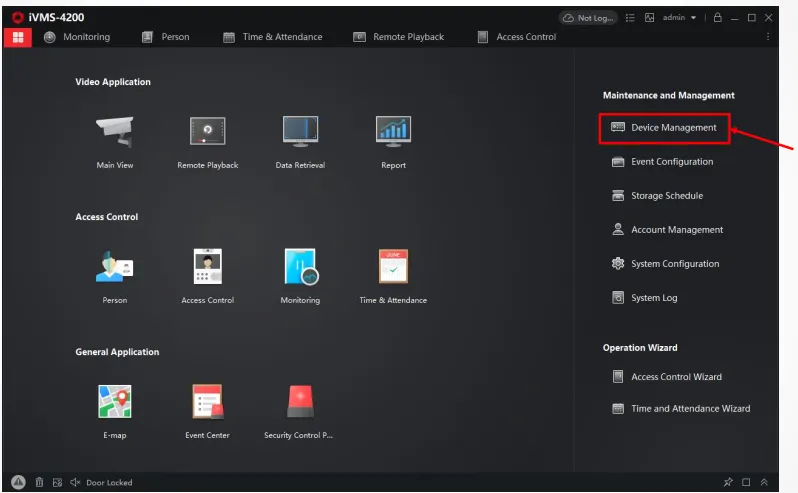The width and height of the screenshot is (798, 493).
Task: Open the Report chart icon
Action: [393, 132]
